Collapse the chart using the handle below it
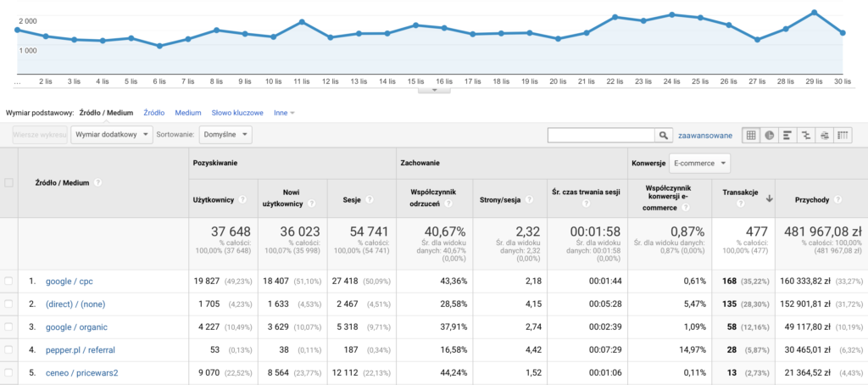Screen dimensions: 868x385 [434, 89]
